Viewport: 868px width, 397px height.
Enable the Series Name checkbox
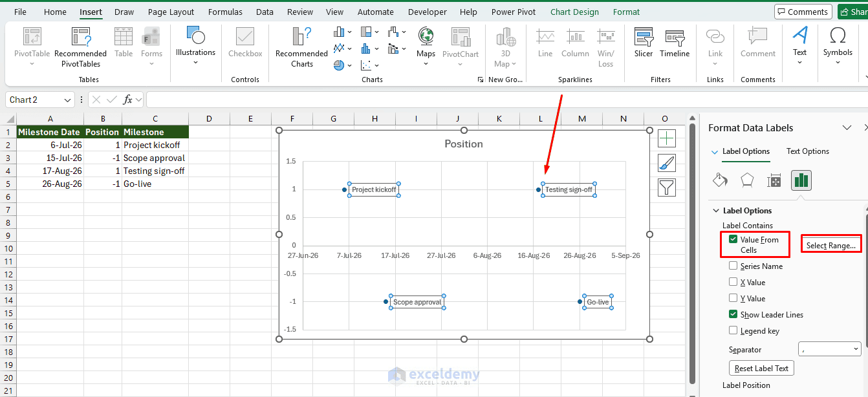(733, 266)
